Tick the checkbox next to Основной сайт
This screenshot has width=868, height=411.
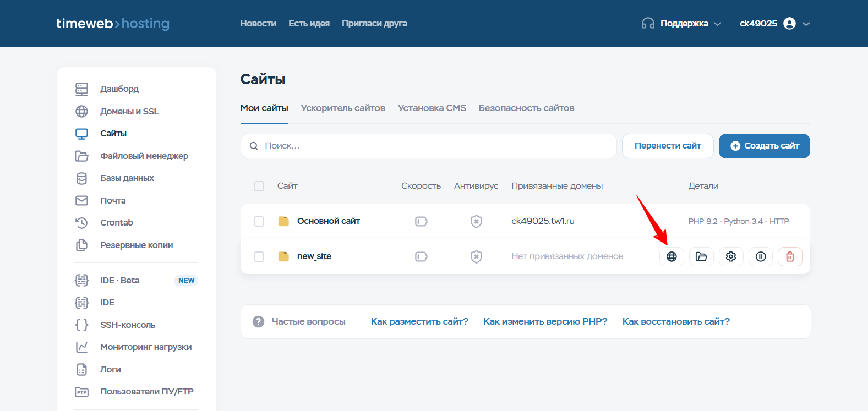point(259,221)
